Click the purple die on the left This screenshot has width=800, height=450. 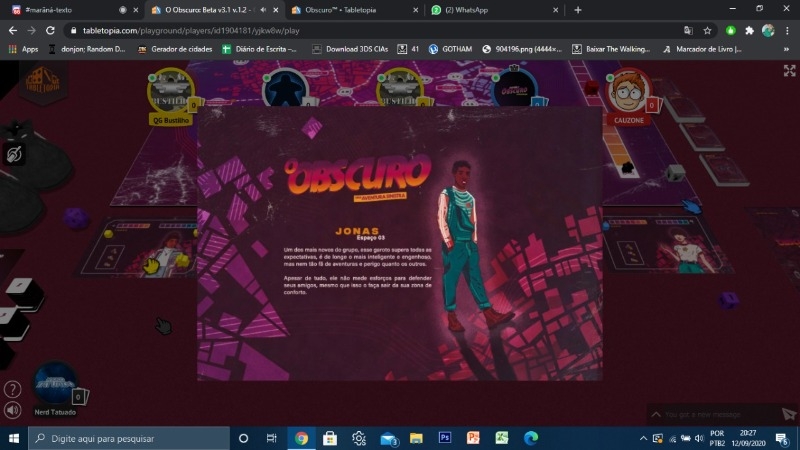(x=76, y=218)
